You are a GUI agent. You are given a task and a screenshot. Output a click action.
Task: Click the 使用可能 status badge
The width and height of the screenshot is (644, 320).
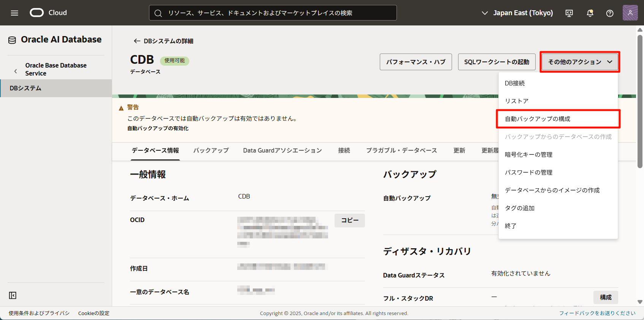click(x=174, y=61)
